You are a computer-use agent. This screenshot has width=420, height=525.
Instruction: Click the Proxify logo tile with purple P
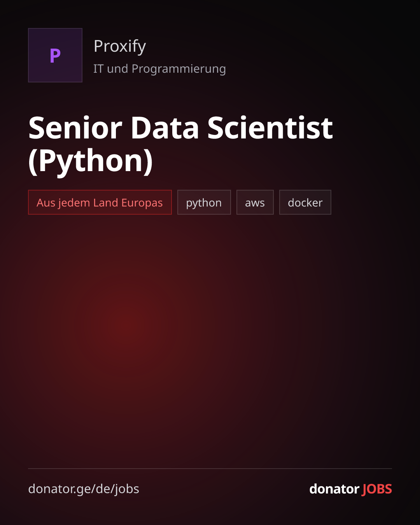click(55, 55)
